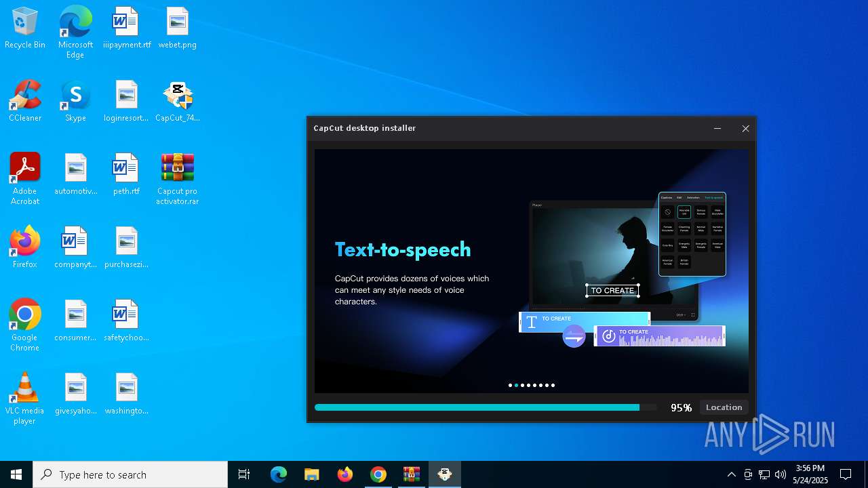Select the highlighted second carousel dot
This screenshot has width=868, height=488.
516,385
